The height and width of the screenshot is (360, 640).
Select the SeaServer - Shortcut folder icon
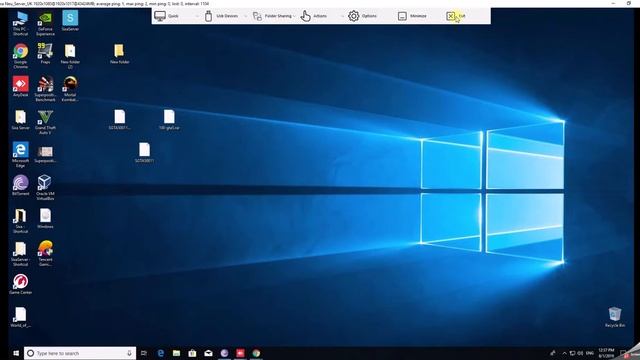(20, 253)
